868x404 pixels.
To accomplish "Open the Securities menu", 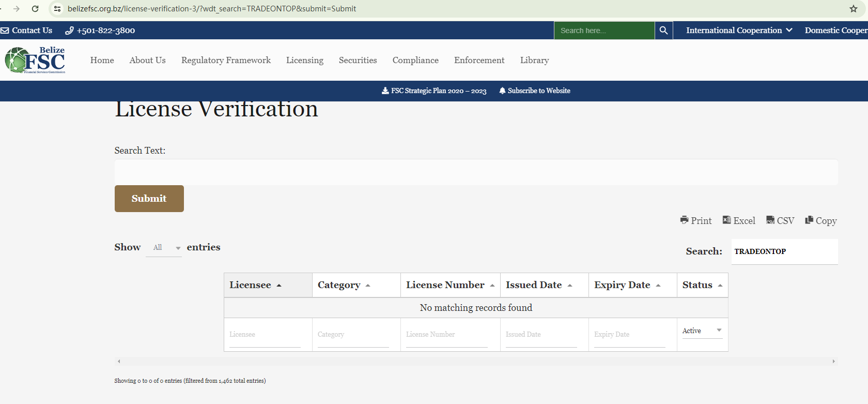I will tap(358, 60).
